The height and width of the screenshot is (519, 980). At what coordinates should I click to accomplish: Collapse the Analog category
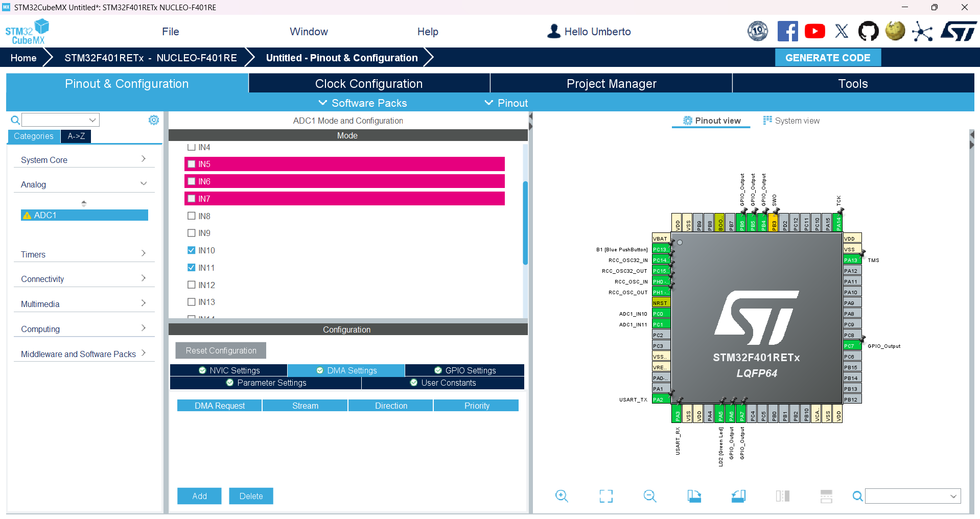coord(84,184)
